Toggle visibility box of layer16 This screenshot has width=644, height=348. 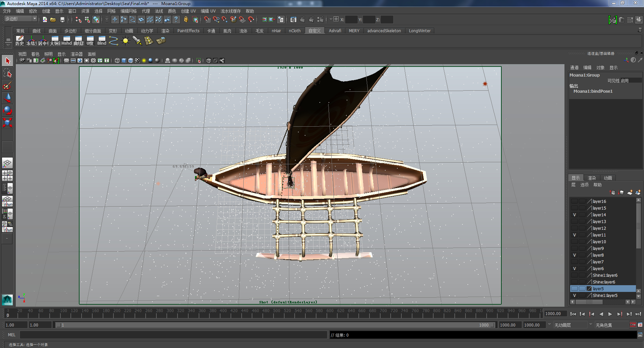coord(574,202)
